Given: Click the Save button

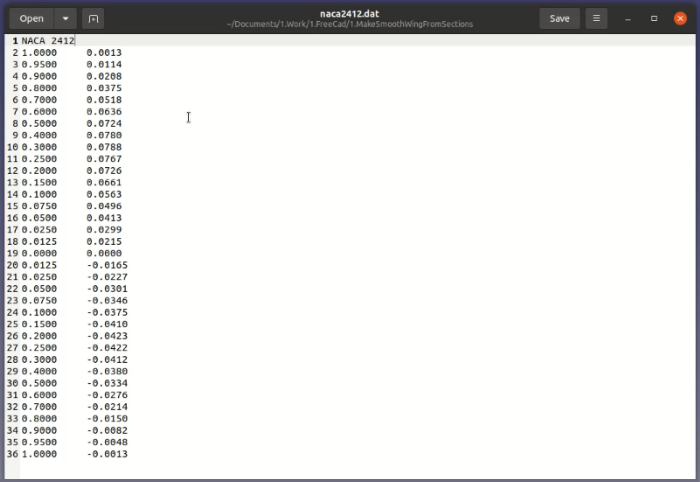Looking at the screenshot, I should [559, 19].
